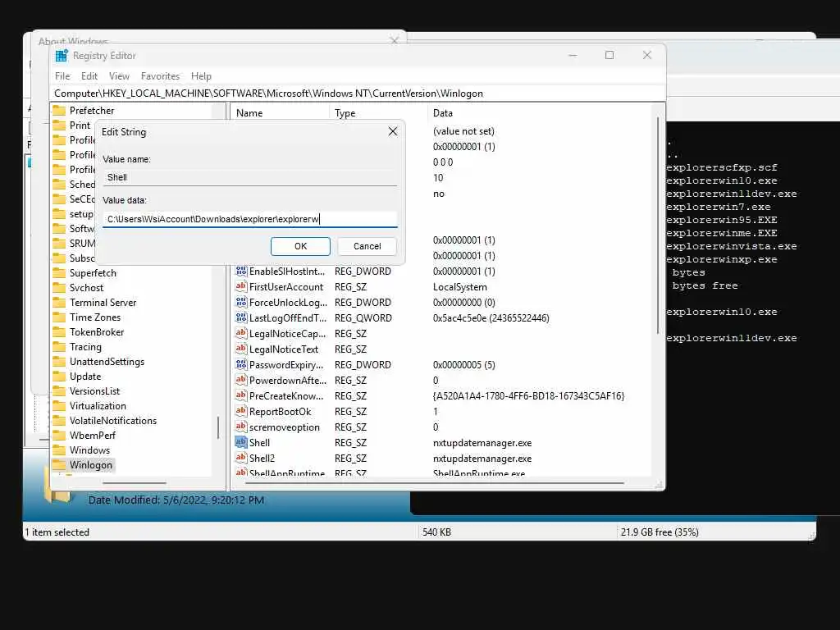The image size is (840, 630).
Task: Click the LocalSystem data cell
Action: click(459, 287)
